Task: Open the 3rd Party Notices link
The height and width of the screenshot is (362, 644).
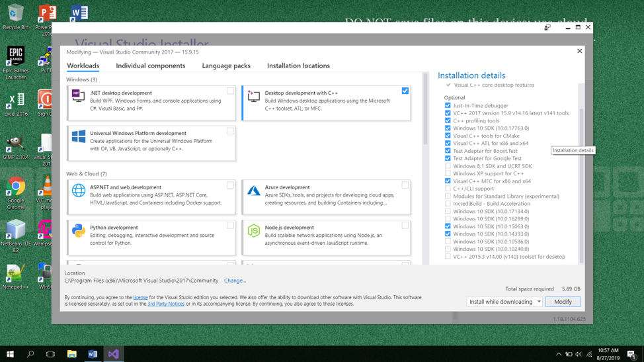Action: tap(166, 304)
